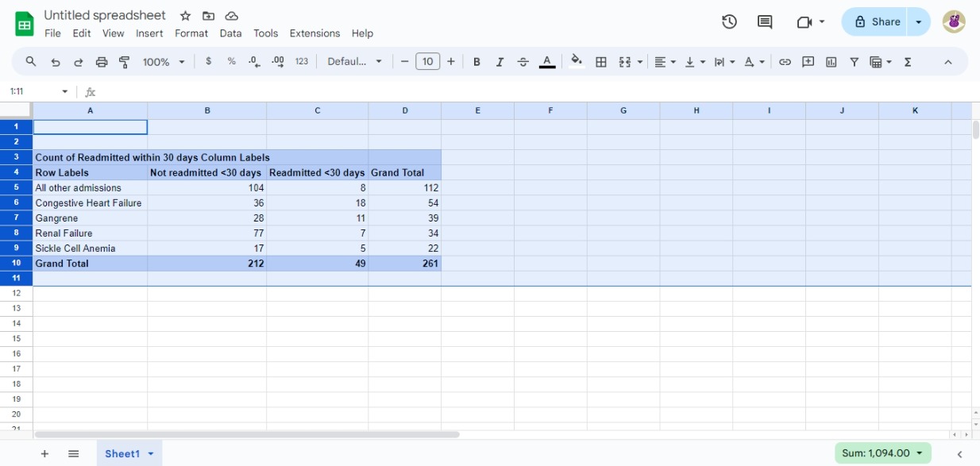
Task: Format selection as currency
Action: [210, 61]
